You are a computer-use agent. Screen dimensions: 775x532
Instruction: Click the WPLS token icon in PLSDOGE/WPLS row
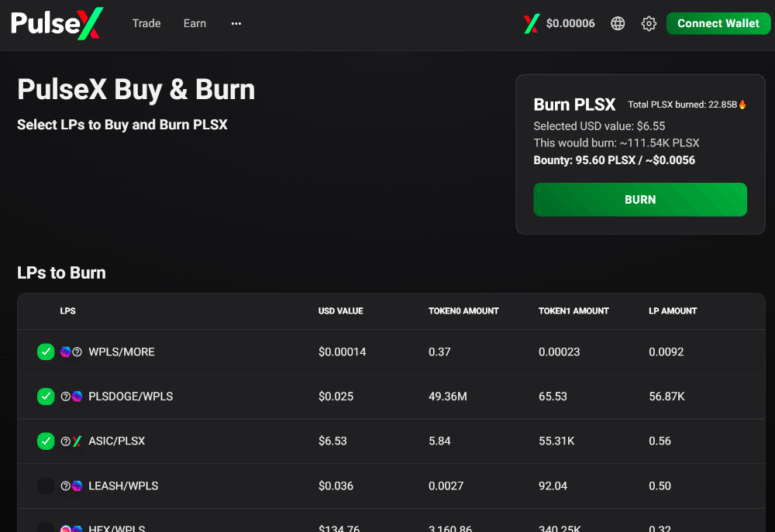77,396
